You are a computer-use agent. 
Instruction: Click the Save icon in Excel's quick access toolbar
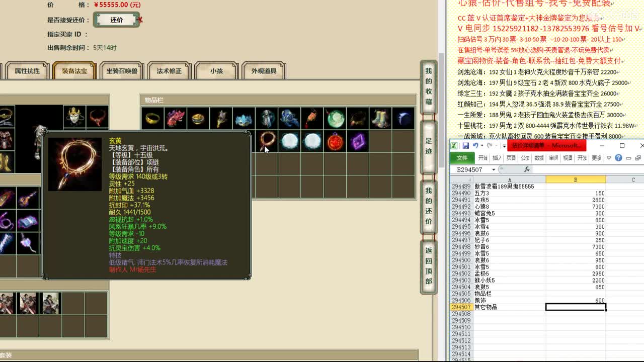tap(465, 146)
